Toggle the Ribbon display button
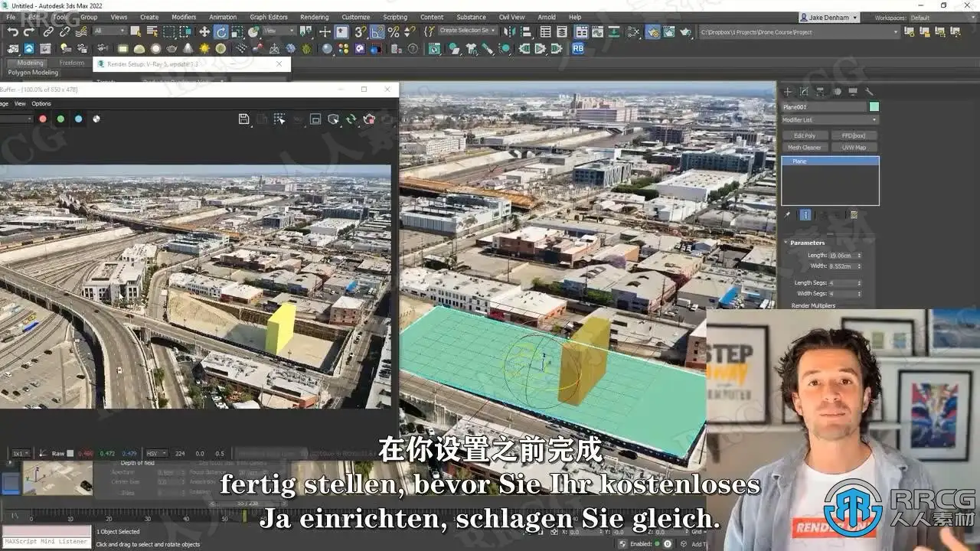 point(582,32)
